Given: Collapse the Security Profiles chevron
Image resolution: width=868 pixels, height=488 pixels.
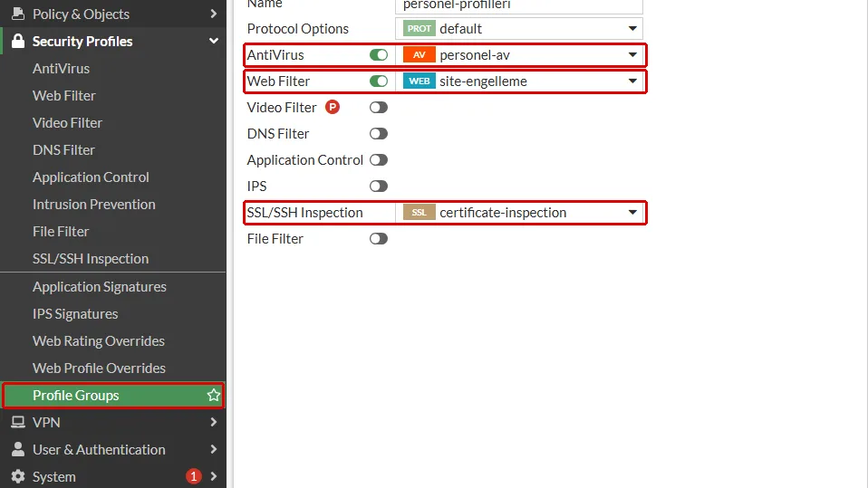Looking at the screenshot, I should (214, 41).
